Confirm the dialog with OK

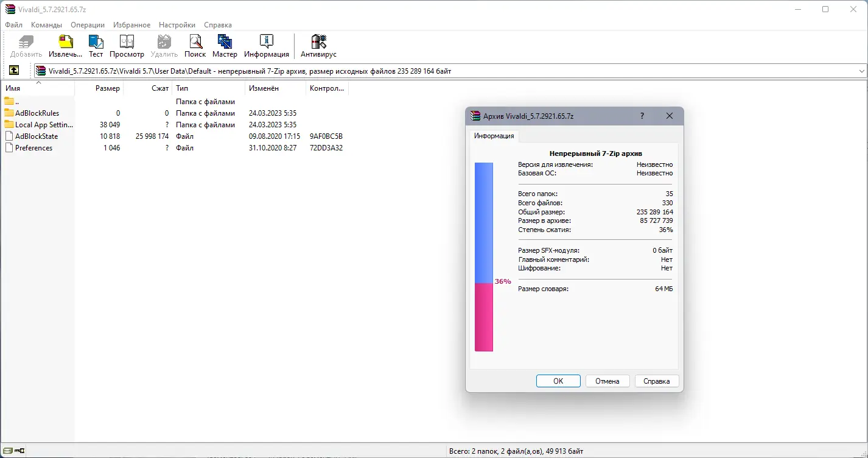click(558, 381)
